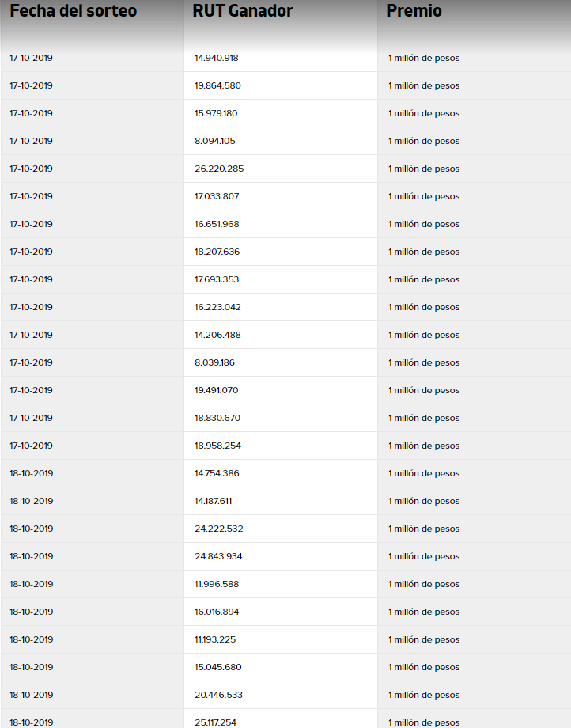Click the prize text beside RUT 15.045.680

coord(423,667)
